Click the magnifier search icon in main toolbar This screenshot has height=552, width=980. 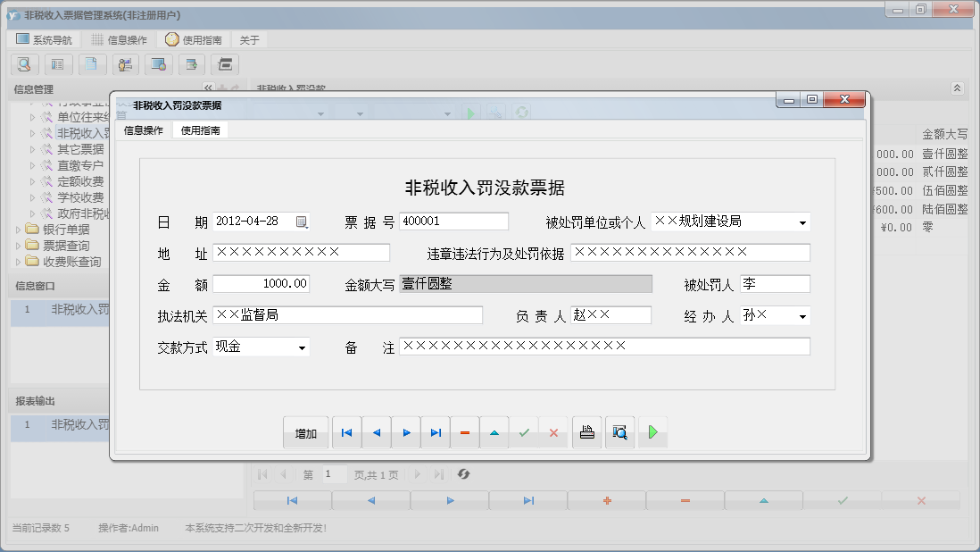click(24, 64)
